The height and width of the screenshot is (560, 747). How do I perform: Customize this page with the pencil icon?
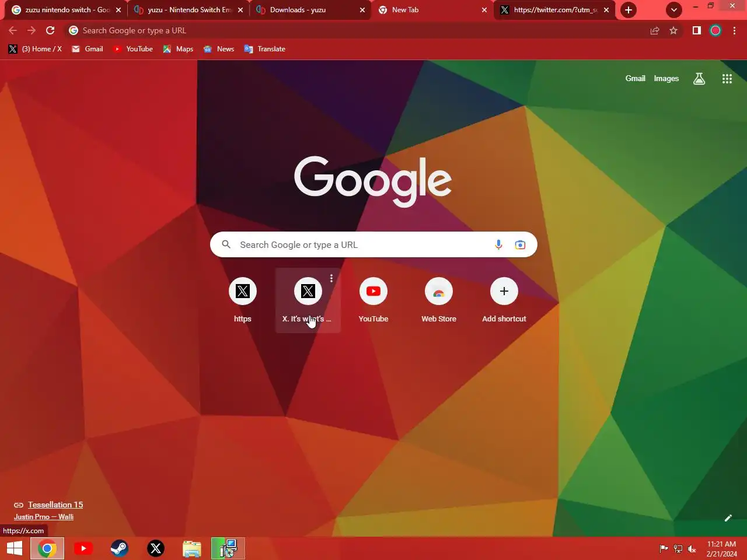coord(728,518)
